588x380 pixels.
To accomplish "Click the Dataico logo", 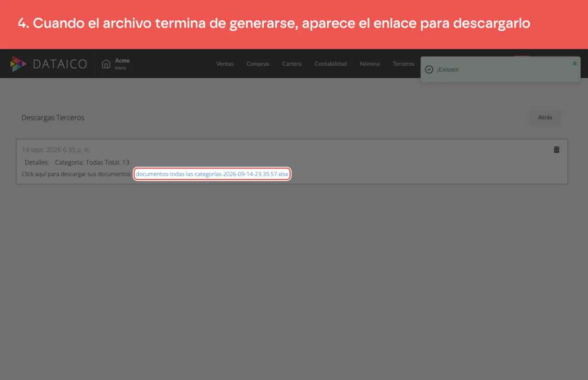I will click(x=48, y=64).
